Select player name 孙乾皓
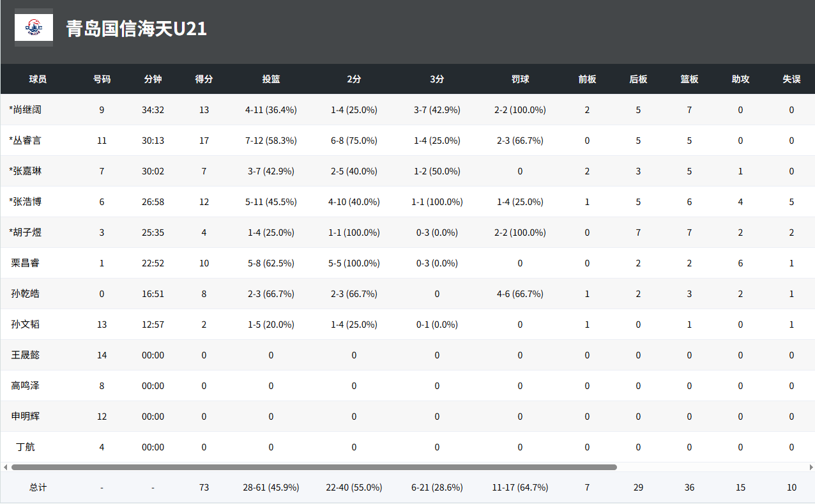This screenshot has height=504, width=815. pos(25,294)
